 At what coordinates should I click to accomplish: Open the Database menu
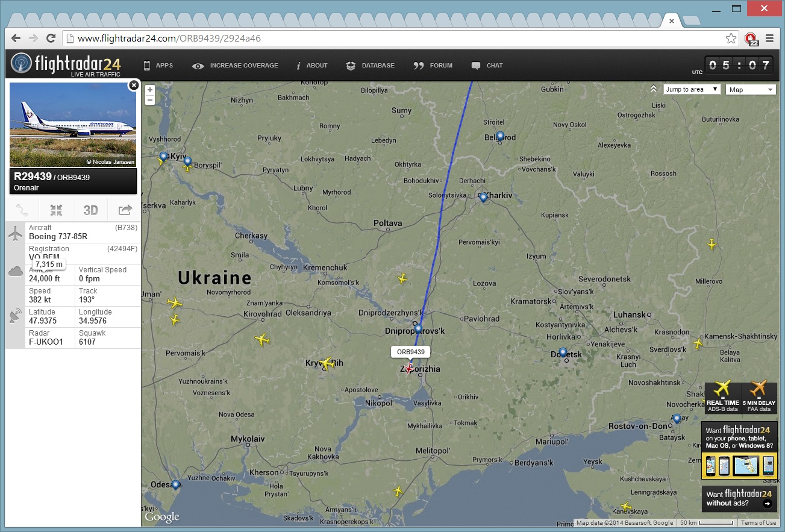[371, 66]
